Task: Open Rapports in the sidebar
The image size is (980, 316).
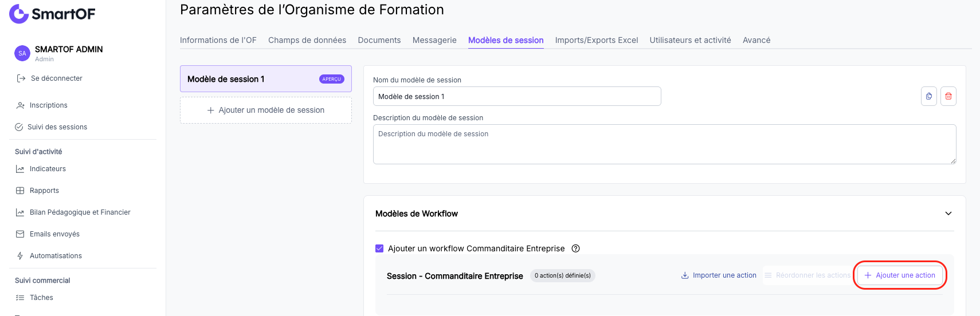Action: pyautogui.click(x=44, y=191)
